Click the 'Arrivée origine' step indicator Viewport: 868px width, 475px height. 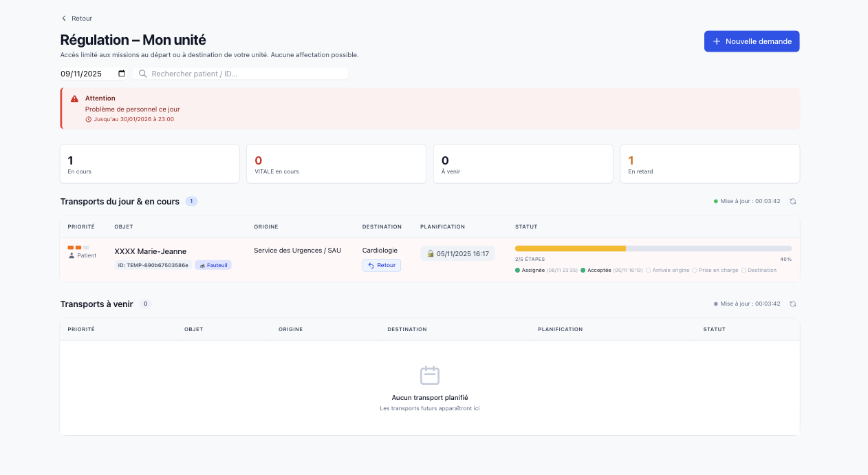coord(668,271)
